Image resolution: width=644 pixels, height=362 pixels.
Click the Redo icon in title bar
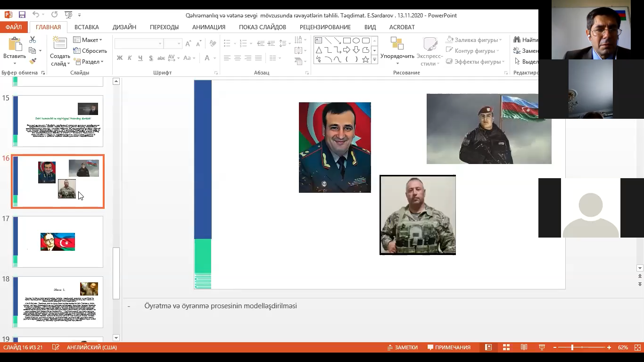(x=55, y=15)
